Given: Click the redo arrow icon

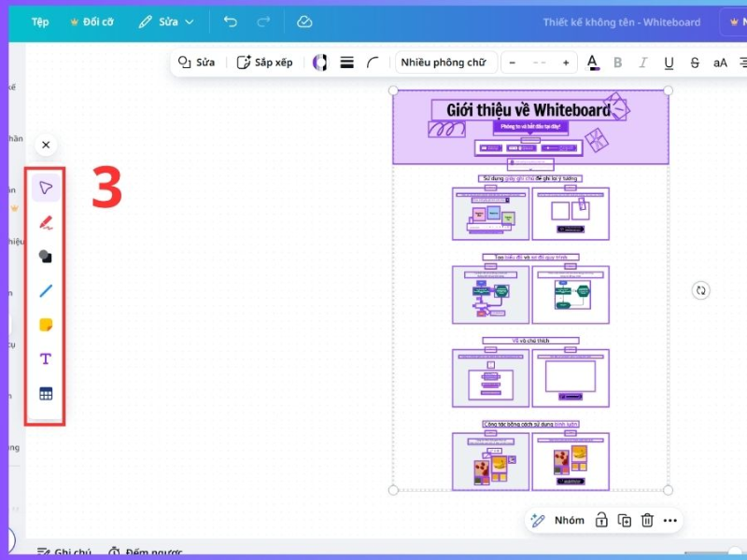Looking at the screenshot, I should [263, 21].
